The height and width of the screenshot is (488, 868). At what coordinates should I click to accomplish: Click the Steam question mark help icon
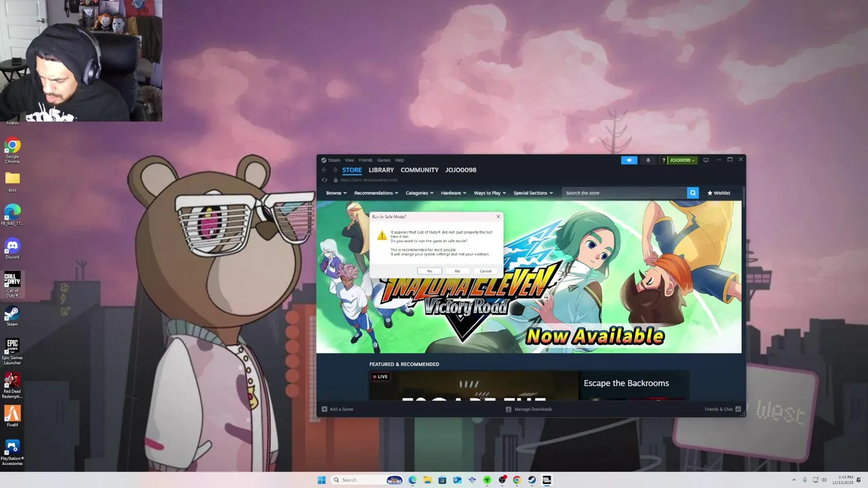pyautogui.click(x=664, y=160)
